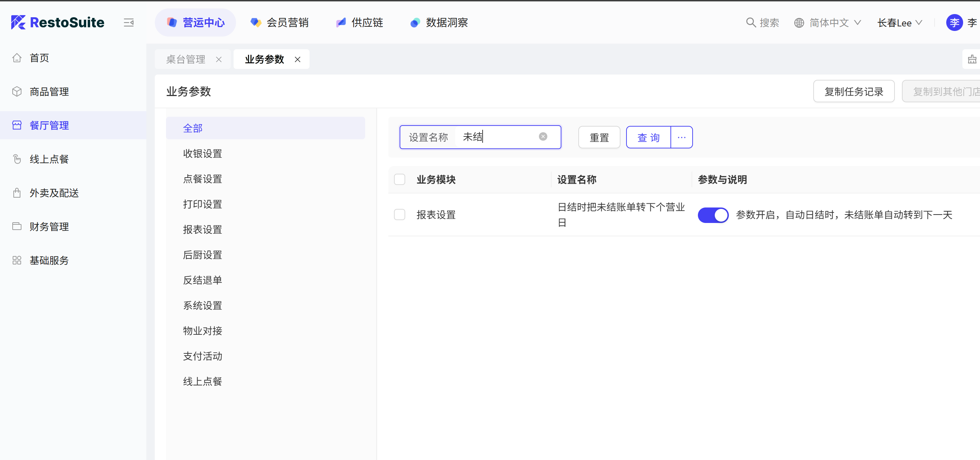Open the more options button beside 查询
This screenshot has width=980, height=460.
(x=681, y=138)
